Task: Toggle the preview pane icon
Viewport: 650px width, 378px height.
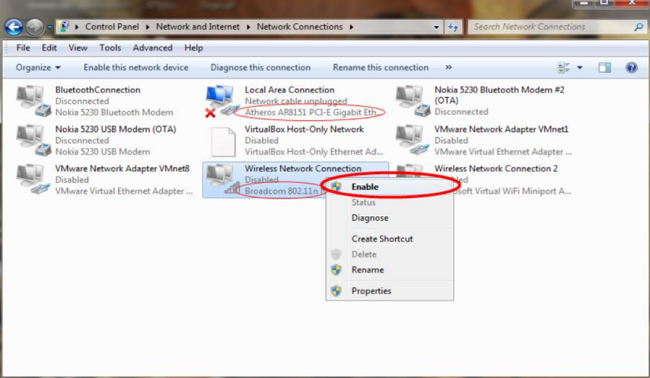Action: (604, 68)
